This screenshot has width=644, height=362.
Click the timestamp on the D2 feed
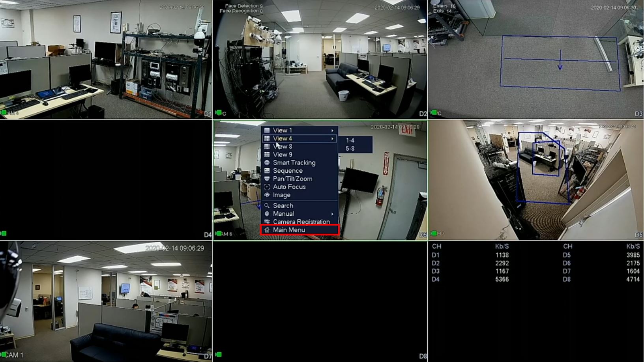[x=397, y=7]
